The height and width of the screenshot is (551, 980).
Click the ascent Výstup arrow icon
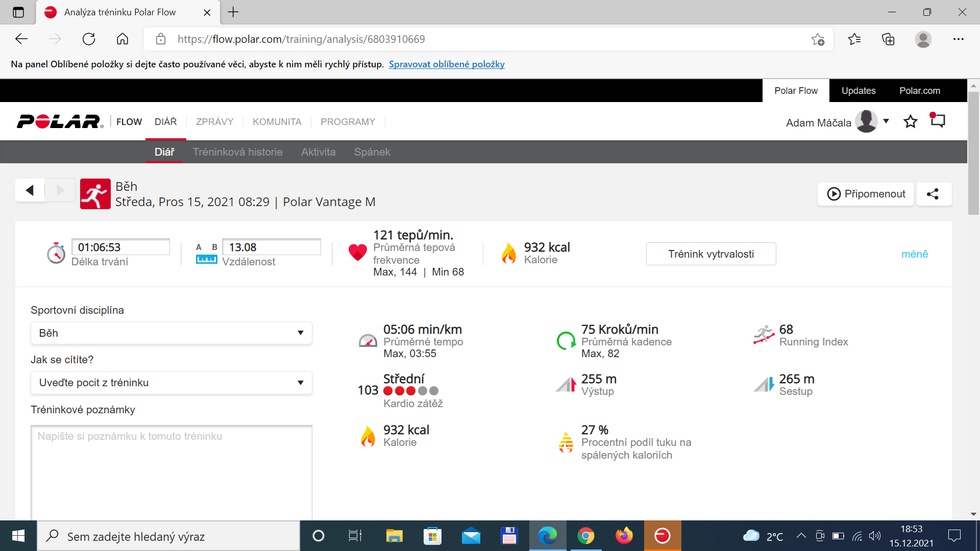(x=566, y=384)
